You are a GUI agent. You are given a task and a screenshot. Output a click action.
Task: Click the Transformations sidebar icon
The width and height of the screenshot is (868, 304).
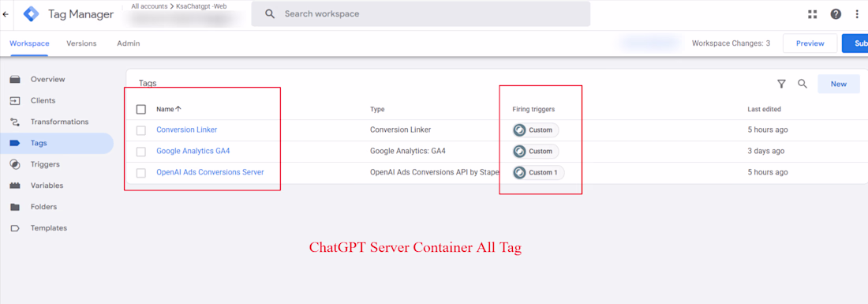tap(15, 122)
